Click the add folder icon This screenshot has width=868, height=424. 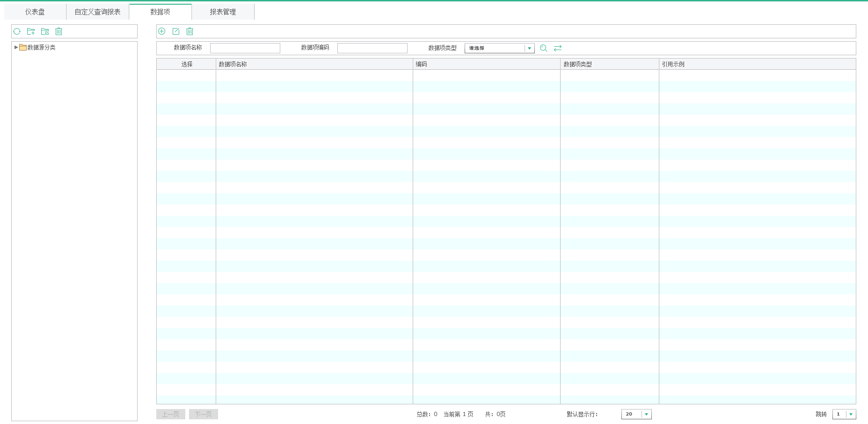[31, 31]
